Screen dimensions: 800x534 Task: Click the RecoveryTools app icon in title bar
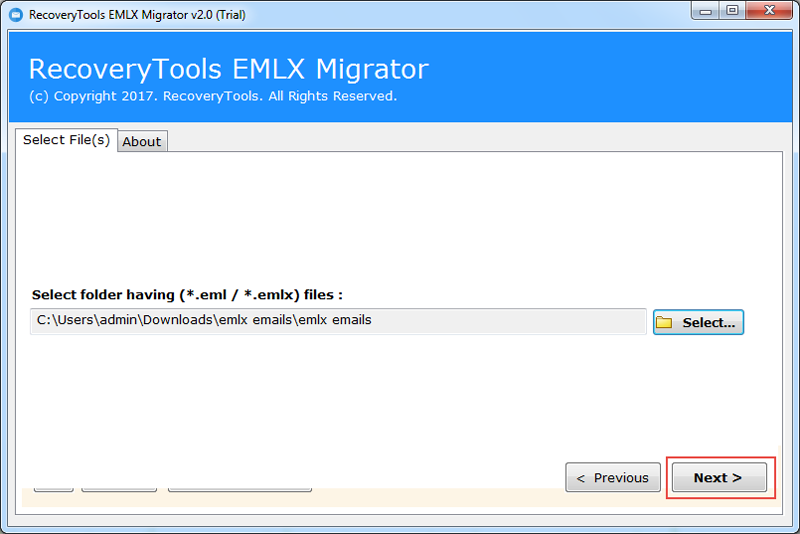[x=16, y=15]
